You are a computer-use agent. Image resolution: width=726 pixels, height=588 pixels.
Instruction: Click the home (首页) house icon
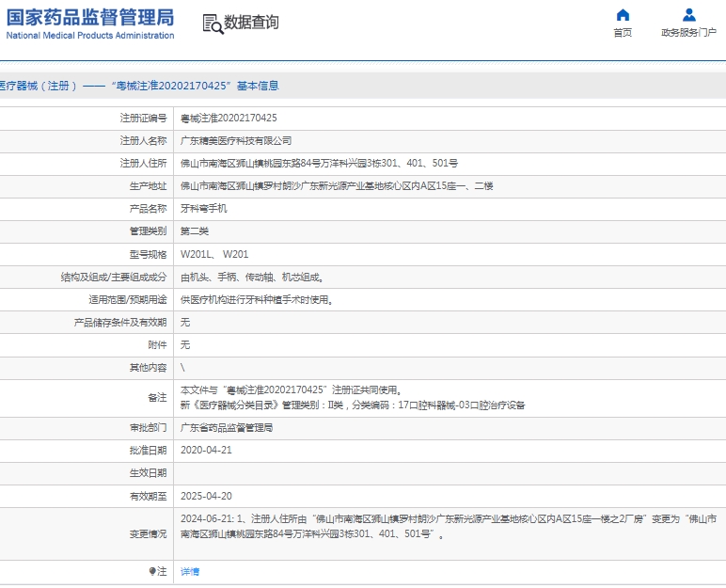coord(623,15)
